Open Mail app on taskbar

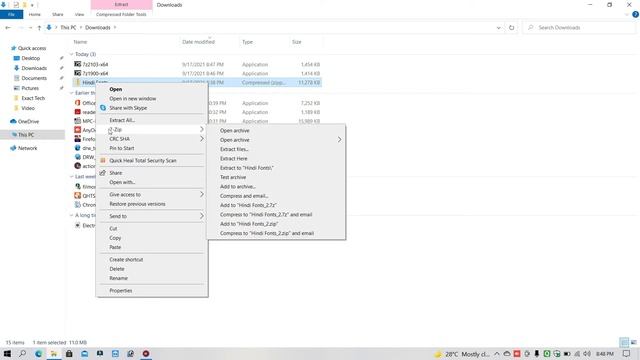point(84,353)
